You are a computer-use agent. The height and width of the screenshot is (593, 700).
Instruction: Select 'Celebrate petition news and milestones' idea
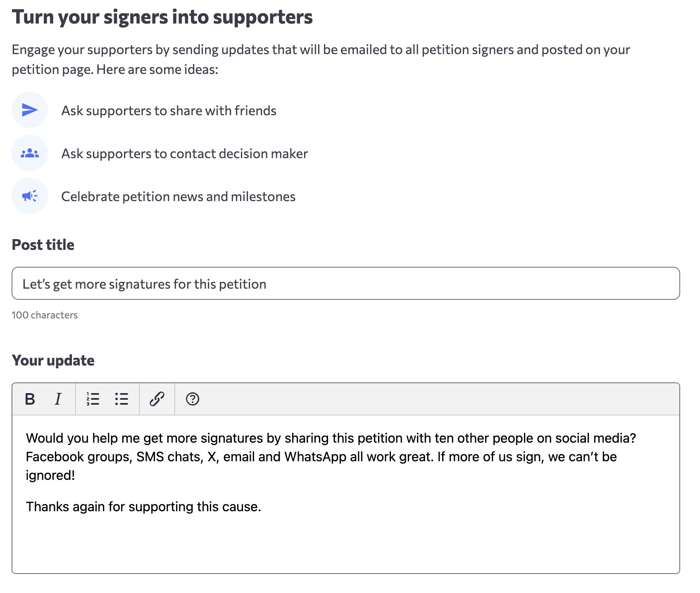click(178, 197)
